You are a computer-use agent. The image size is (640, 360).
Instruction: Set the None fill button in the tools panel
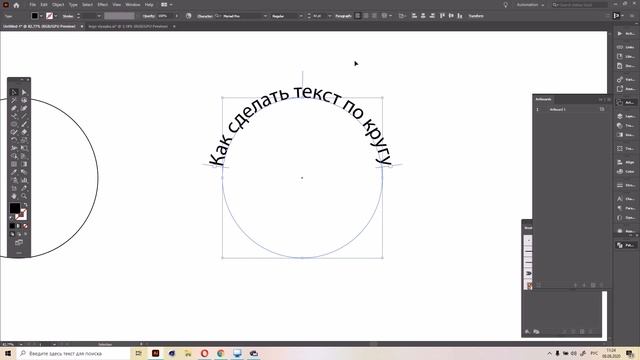click(x=25, y=226)
